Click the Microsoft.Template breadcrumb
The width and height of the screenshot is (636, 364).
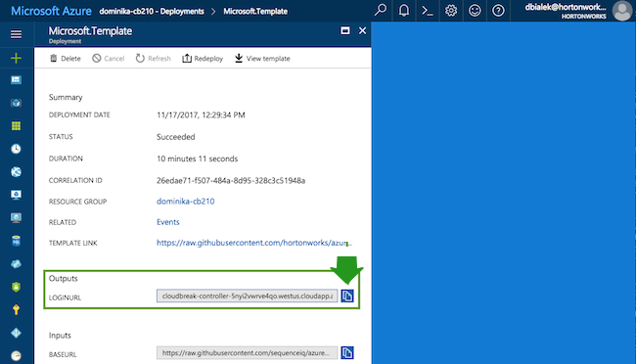[x=255, y=12]
